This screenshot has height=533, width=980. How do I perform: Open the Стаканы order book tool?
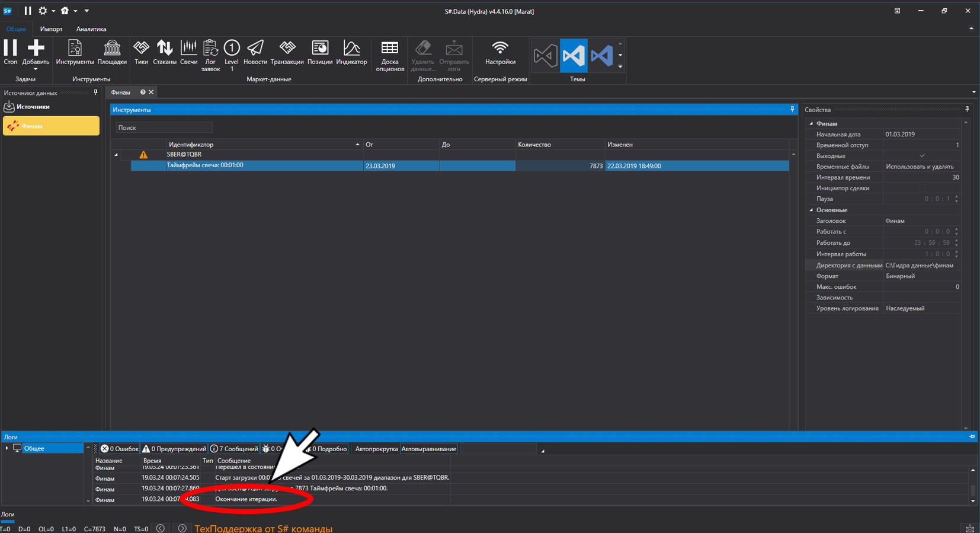(x=165, y=52)
